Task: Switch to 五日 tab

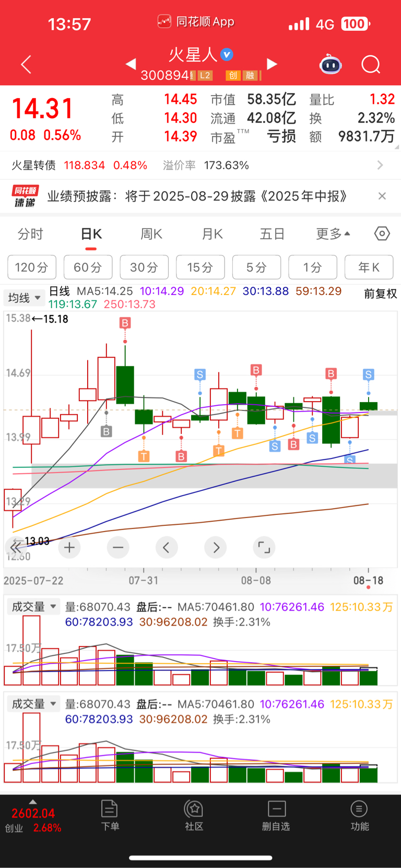Action: (272, 233)
